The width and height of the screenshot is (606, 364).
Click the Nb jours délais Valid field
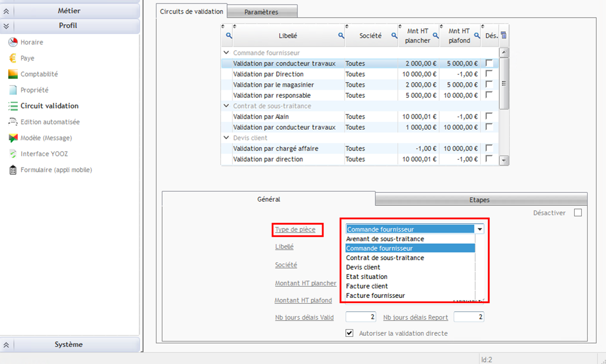click(x=361, y=317)
